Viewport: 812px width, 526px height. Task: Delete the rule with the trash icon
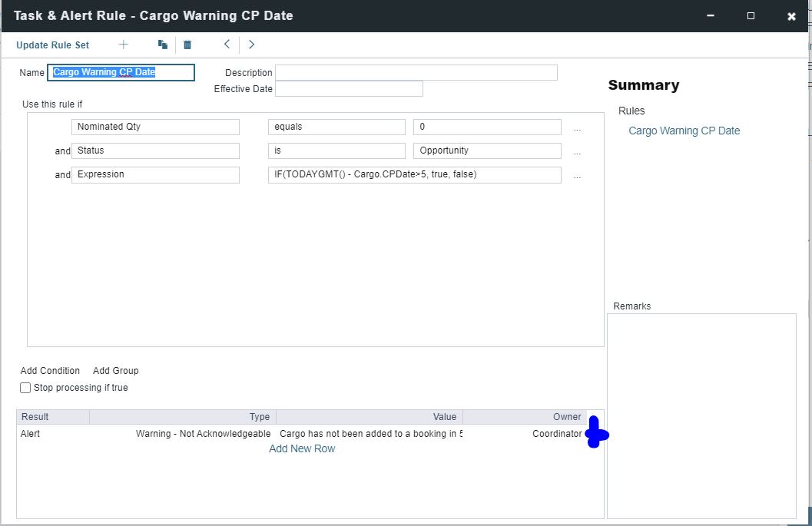pos(187,45)
